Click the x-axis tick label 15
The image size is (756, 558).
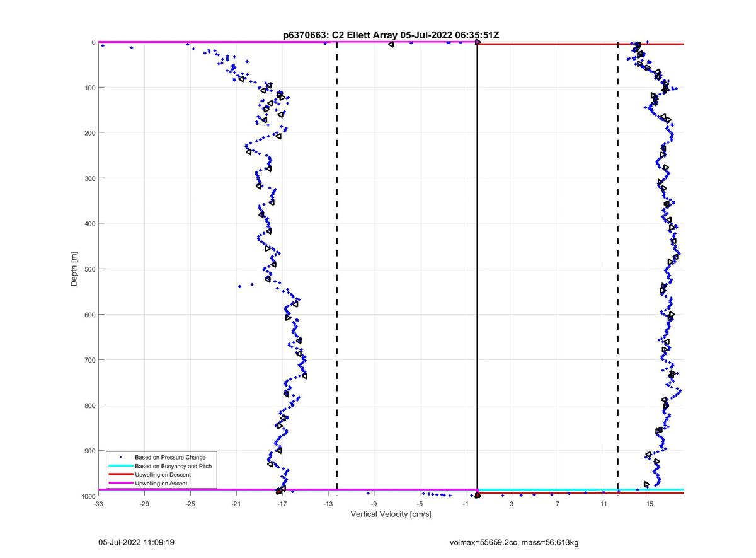point(650,504)
